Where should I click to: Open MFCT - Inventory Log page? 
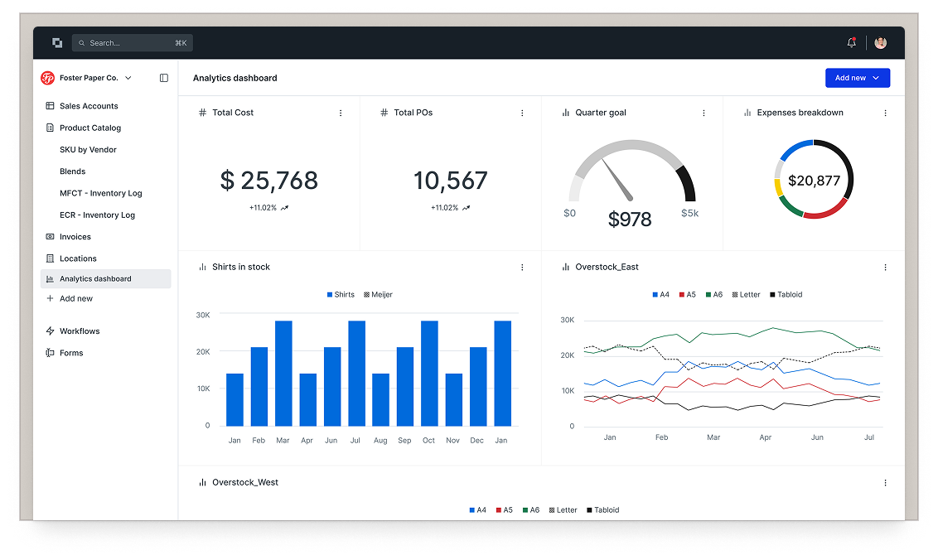point(100,193)
